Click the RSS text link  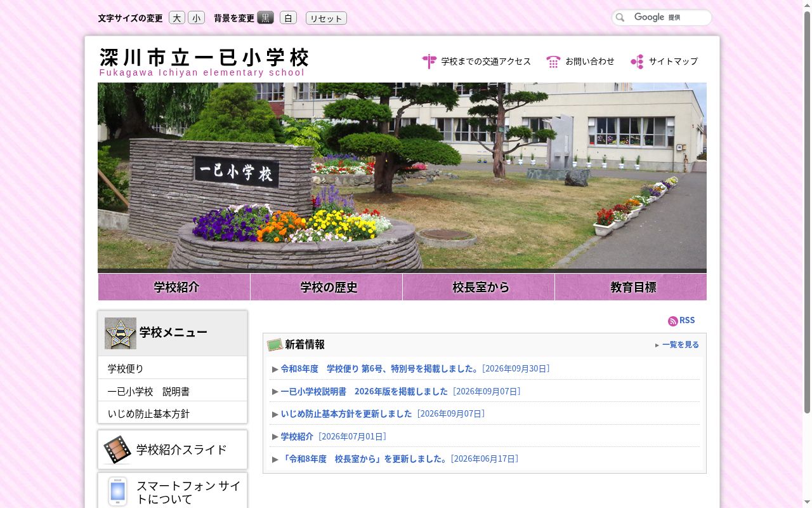[687, 321]
